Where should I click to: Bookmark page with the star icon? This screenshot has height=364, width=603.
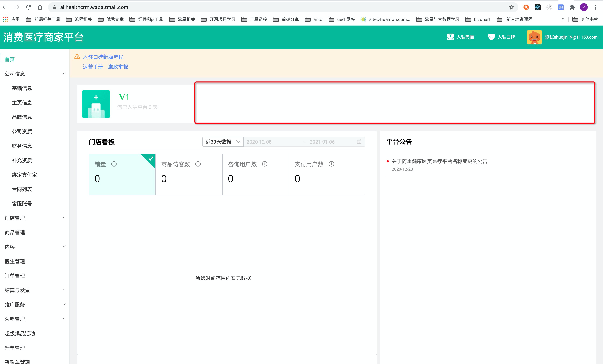coord(512,7)
